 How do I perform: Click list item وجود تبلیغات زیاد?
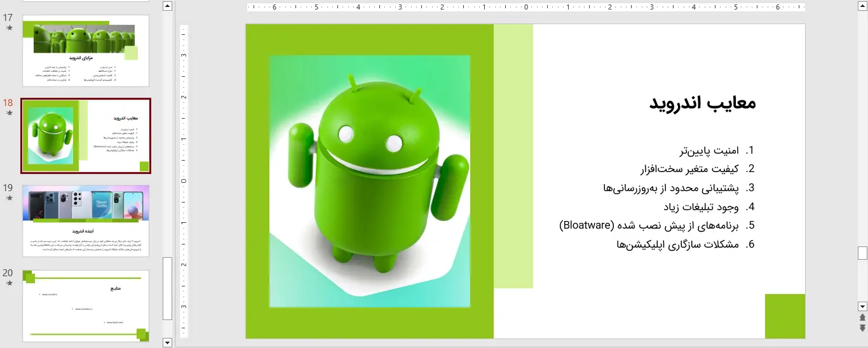click(x=701, y=206)
